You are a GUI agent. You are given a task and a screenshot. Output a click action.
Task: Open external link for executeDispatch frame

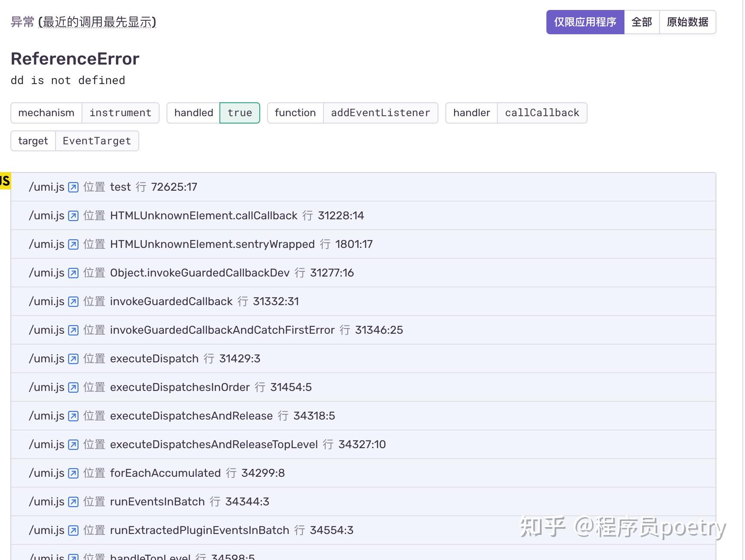click(72, 358)
